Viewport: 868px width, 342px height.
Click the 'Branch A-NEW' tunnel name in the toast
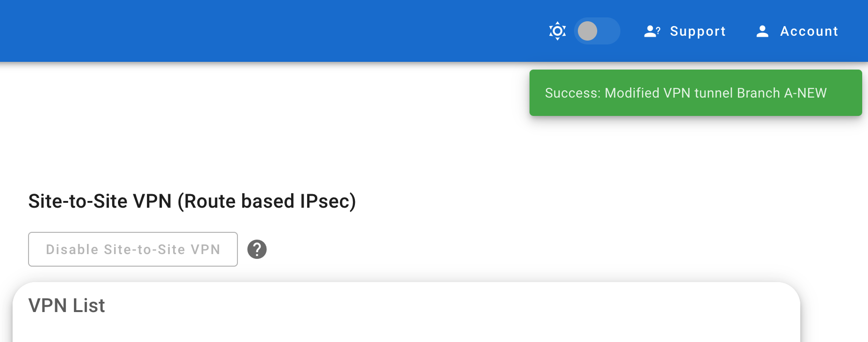pos(782,93)
